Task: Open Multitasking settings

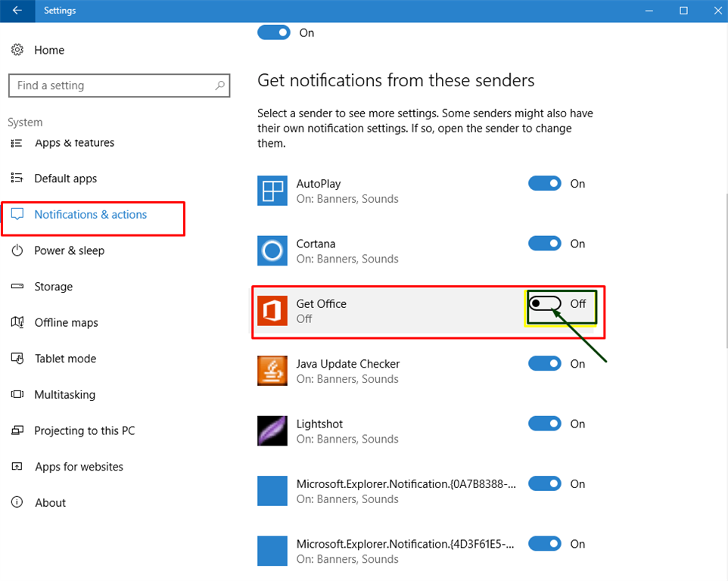Action: tap(65, 395)
